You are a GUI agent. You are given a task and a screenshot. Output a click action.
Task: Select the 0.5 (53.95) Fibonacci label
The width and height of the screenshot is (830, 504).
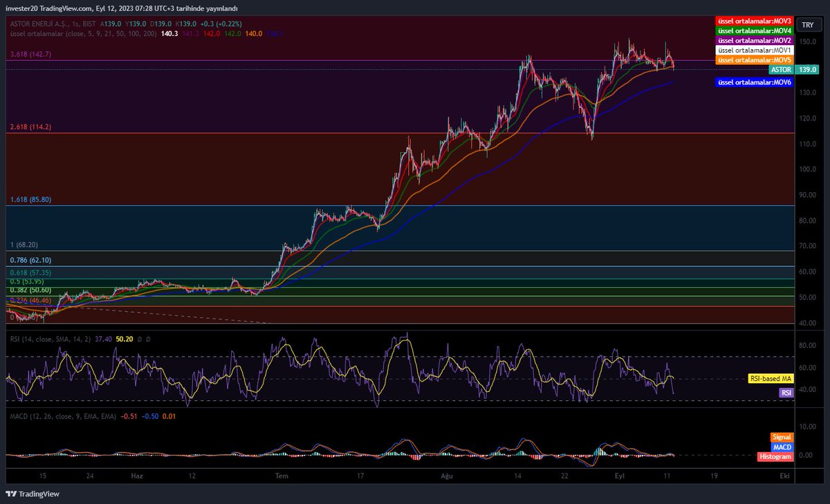point(27,281)
